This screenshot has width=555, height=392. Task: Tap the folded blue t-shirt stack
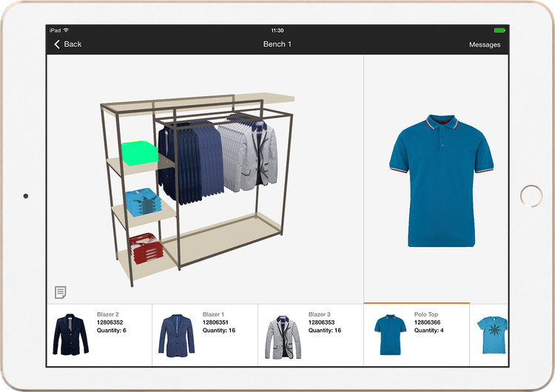coord(144,202)
